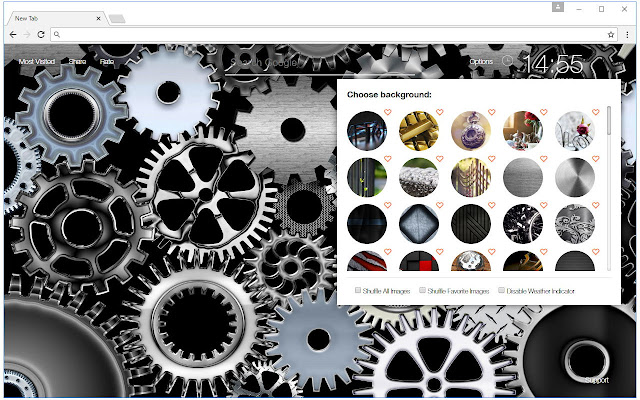This screenshot has width=640, height=400.
Task: Select the golden metal rods background thumbnail
Action: (471, 177)
